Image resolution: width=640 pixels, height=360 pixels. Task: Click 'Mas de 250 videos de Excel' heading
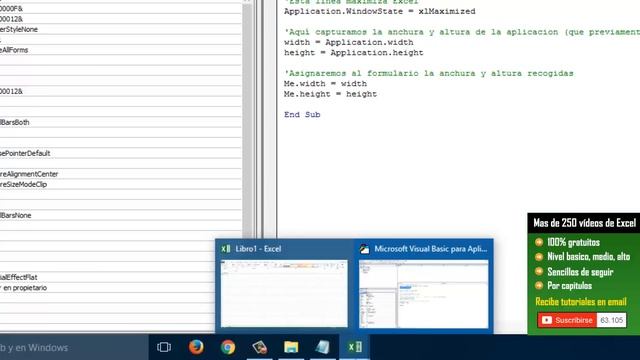584,223
